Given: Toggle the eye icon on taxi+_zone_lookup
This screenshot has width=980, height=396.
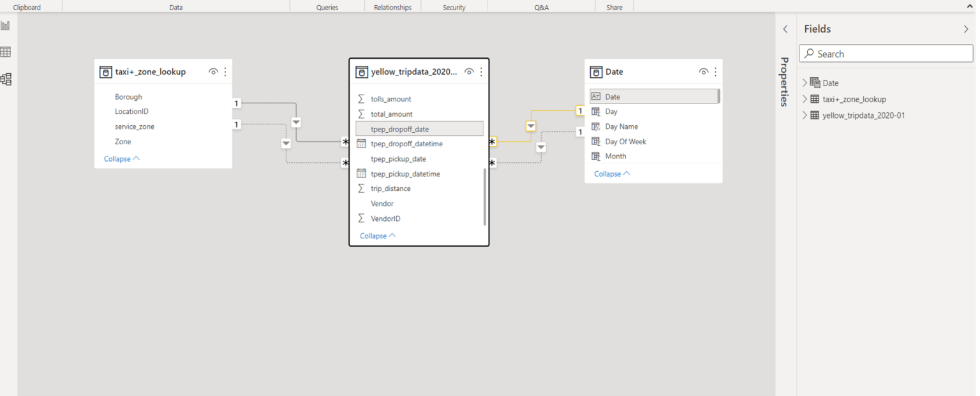Looking at the screenshot, I should 213,72.
